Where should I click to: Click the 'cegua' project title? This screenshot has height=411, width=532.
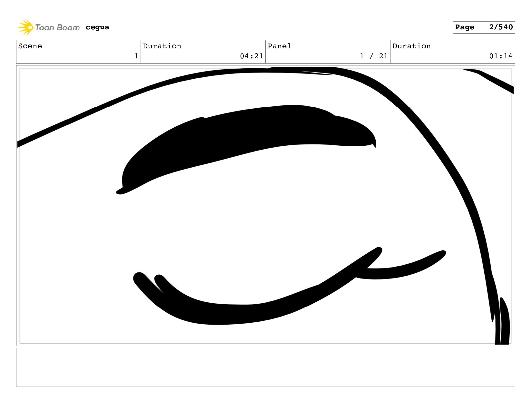[x=97, y=27]
